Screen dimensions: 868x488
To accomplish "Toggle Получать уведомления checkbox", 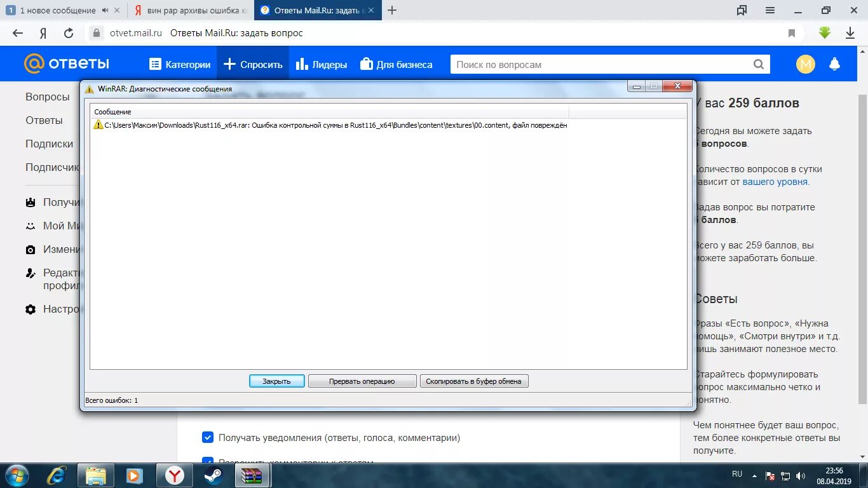I will 208,437.
